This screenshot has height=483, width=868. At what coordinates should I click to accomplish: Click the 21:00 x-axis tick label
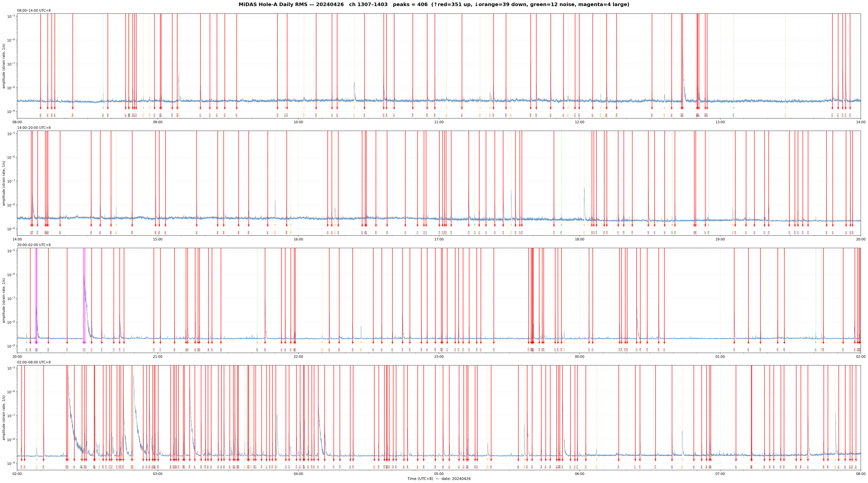[x=158, y=356]
